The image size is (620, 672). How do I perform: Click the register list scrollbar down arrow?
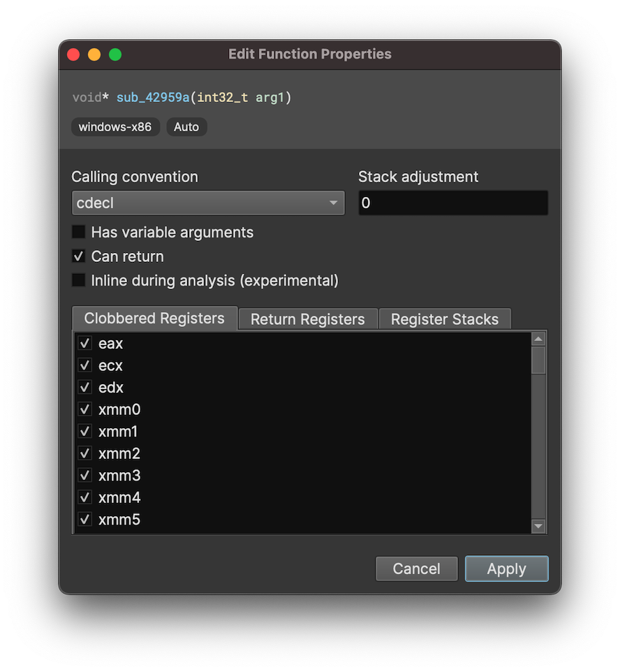click(x=539, y=526)
